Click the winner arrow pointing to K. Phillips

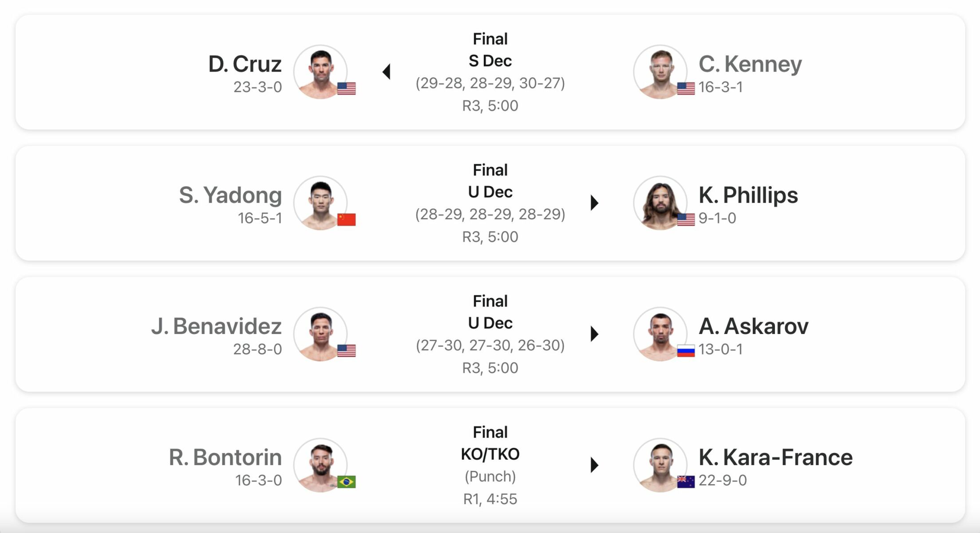pos(594,203)
